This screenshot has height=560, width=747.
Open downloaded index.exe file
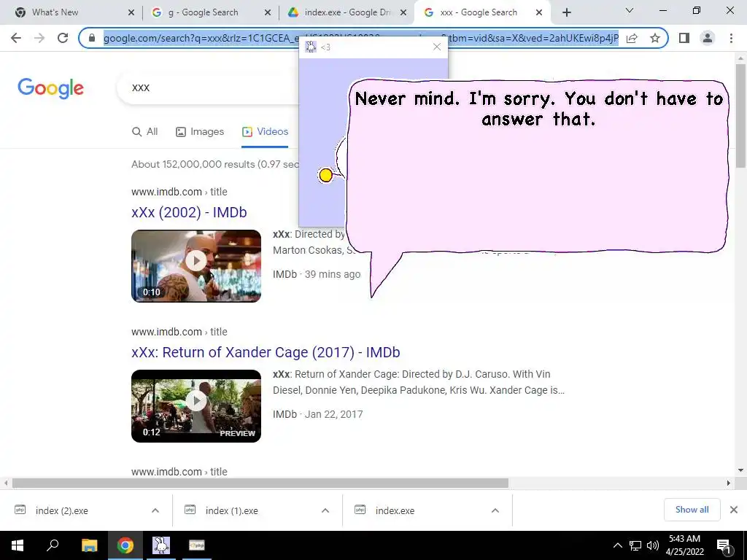pos(395,511)
